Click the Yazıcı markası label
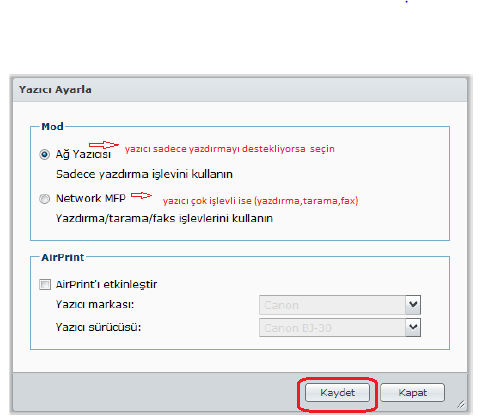 (95, 304)
